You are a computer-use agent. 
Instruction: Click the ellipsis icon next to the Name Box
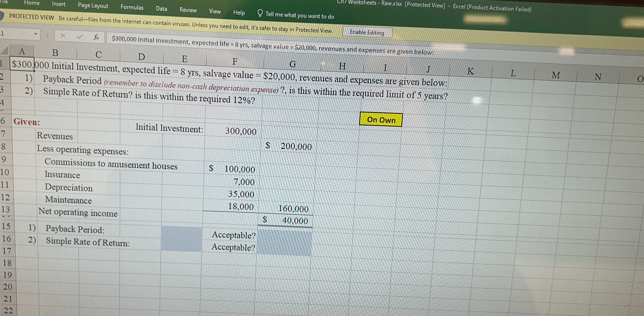coord(48,36)
